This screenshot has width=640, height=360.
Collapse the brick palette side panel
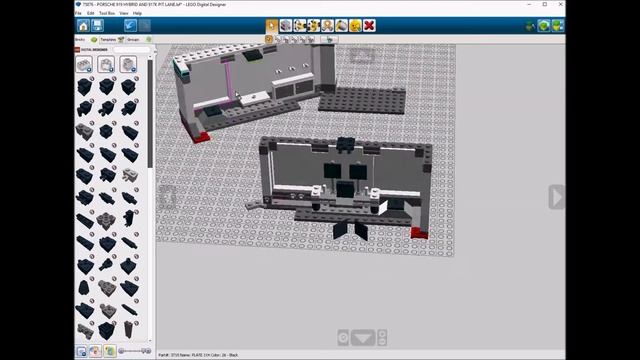(155, 50)
